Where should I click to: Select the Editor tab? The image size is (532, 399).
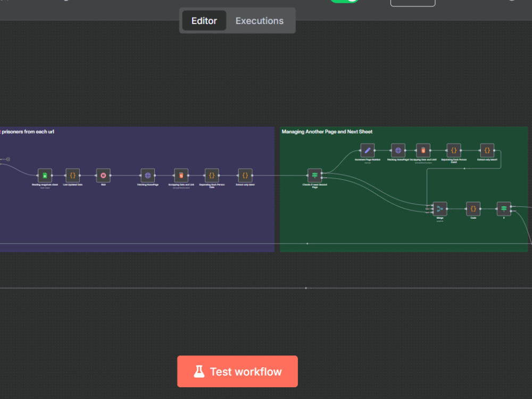coord(204,21)
